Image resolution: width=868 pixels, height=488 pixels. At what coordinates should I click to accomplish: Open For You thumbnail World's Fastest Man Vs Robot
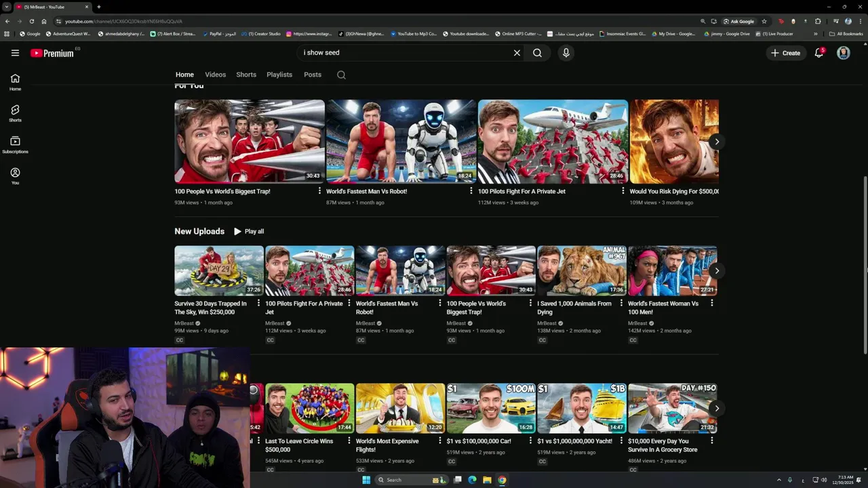pos(401,142)
